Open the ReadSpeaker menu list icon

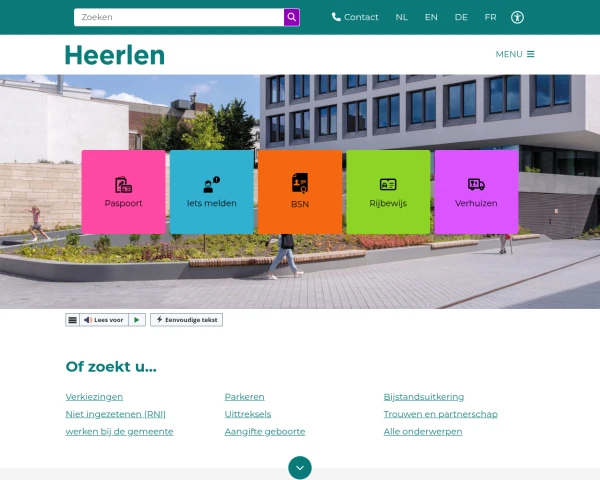(72, 320)
